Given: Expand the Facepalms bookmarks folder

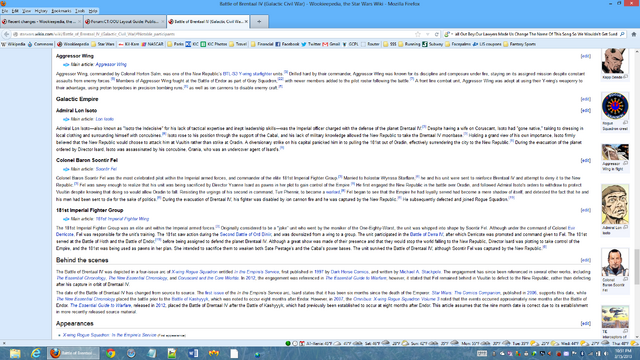Looking at the screenshot, I should tap(458, 44).
